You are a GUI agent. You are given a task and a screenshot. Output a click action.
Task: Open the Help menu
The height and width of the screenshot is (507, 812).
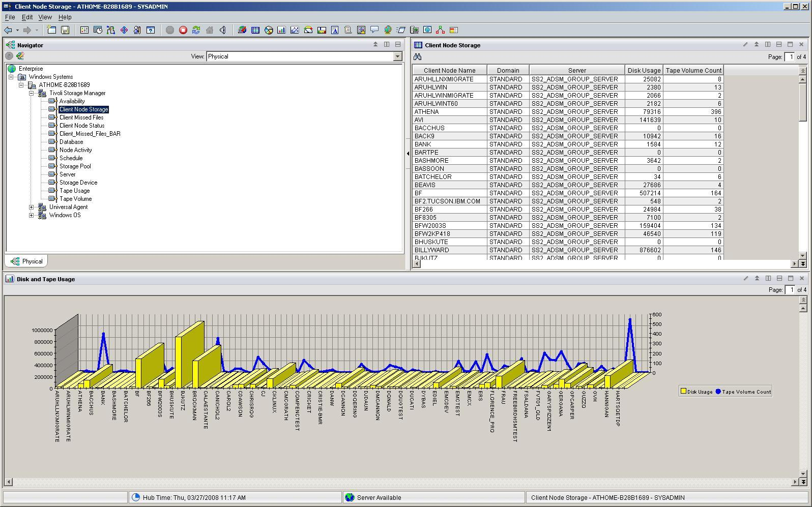pos(65,17)
